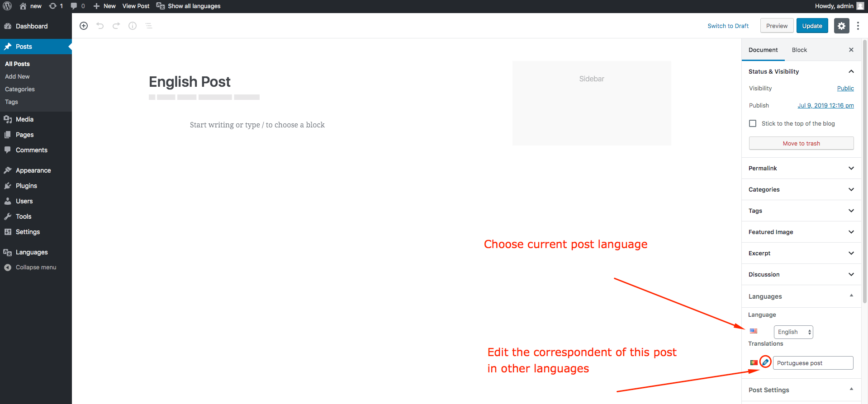
Task: Open the content structure info icon
Action: 133,26
